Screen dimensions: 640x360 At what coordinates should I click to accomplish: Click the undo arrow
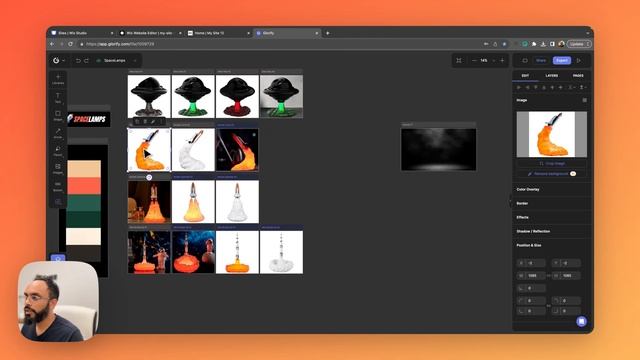78,60
